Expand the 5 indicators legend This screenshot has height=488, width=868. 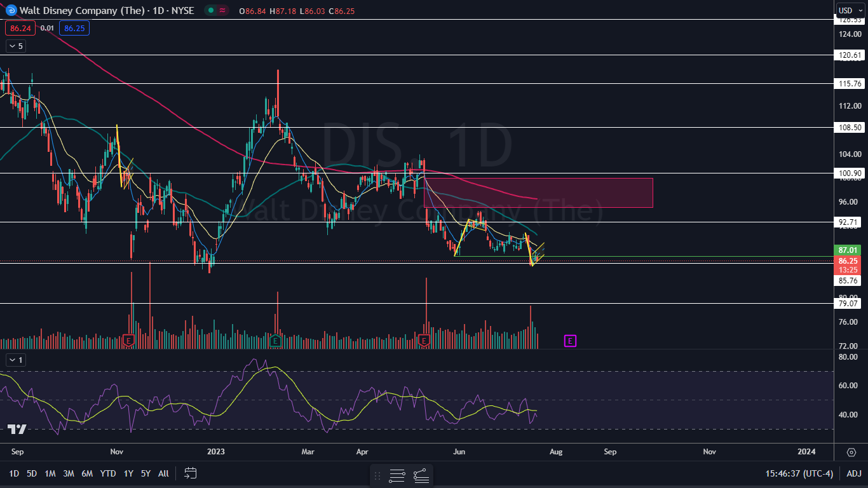pos(16,46)
